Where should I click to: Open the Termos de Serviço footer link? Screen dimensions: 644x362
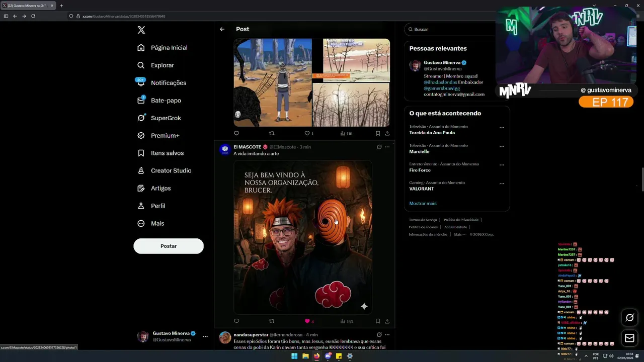click(x=423, y=220)
